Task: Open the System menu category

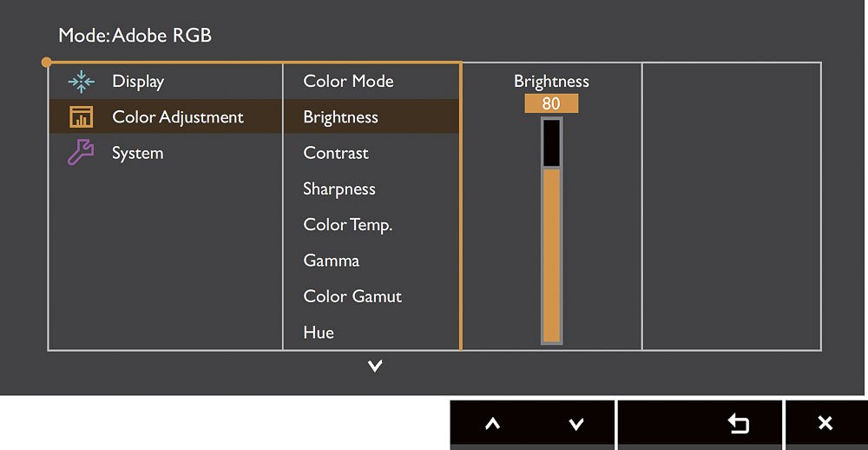Action: 138,153
